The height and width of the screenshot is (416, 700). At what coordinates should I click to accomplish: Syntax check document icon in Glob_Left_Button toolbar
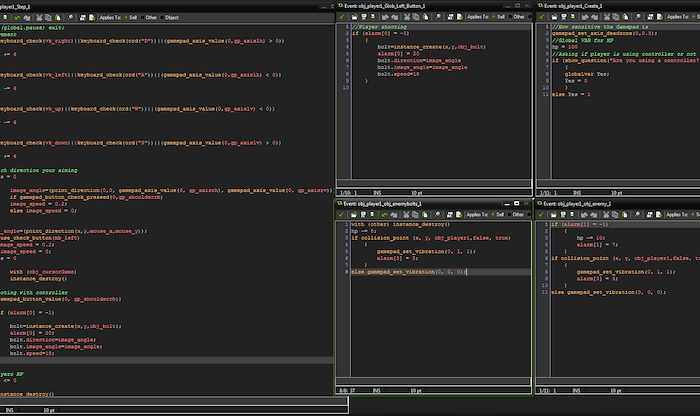459,17
